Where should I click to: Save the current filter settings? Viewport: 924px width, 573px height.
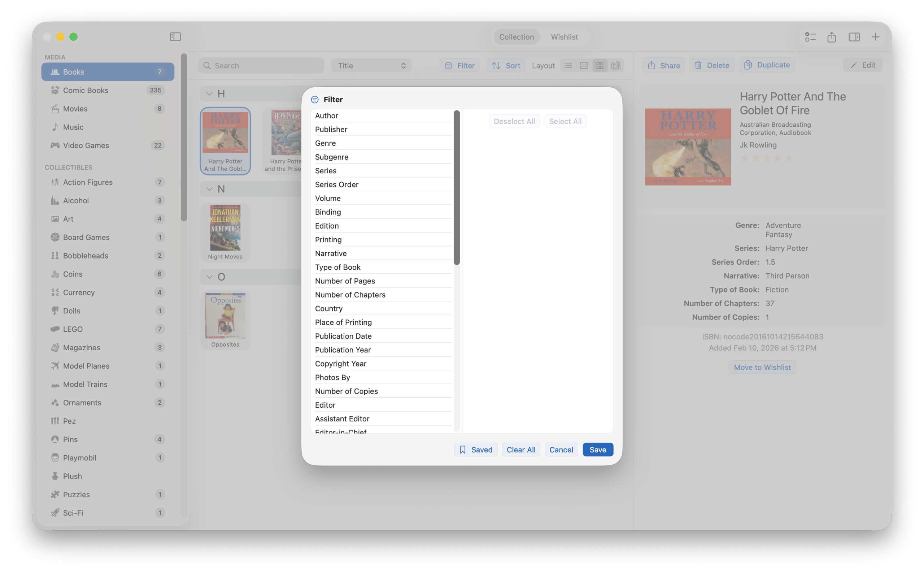tap(597, 450)
